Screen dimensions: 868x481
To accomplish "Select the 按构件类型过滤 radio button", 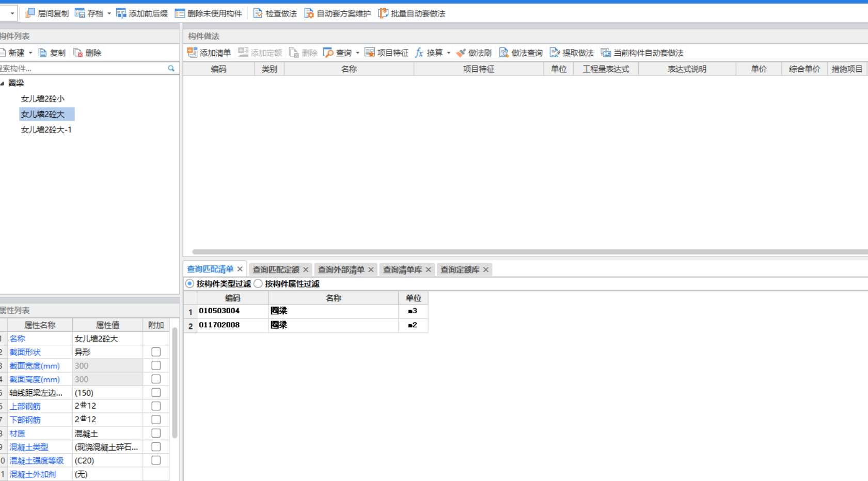I will (190, 284).
